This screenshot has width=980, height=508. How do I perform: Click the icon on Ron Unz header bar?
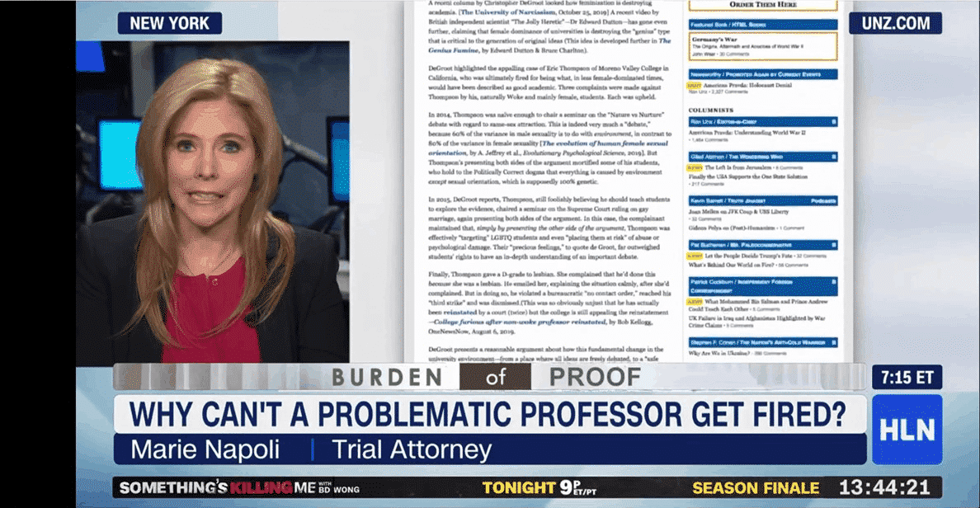(x=833, y=121)
